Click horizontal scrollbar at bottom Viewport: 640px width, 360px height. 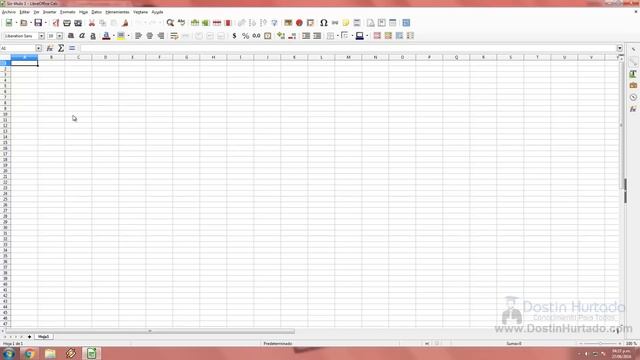(150, 331)
